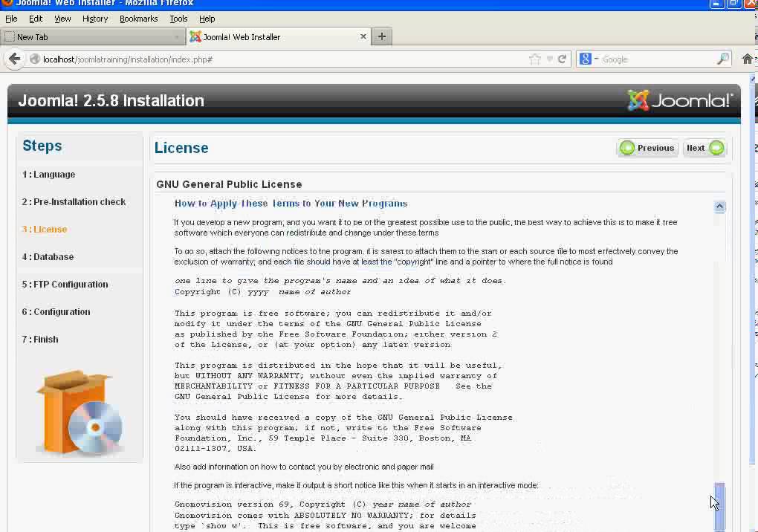
Task: Select step 7 : Finish
Action: click(x=39, y=340)
